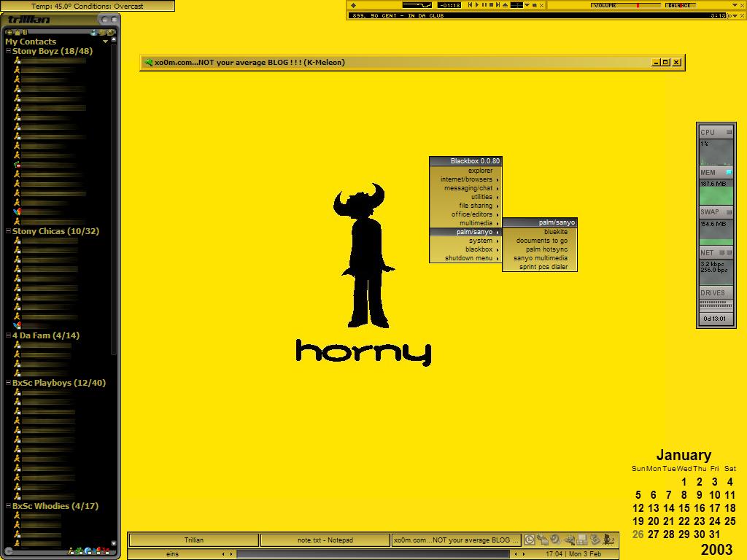Click the rightmost dark figure tray icon
The width and height of the screenshot is (747, 560).
tap(608, 540)
